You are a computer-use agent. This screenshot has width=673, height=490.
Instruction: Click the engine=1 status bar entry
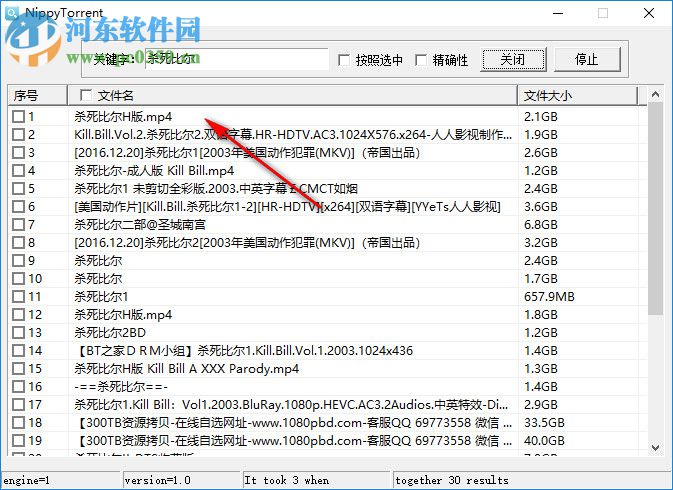(x=27, y=481)
